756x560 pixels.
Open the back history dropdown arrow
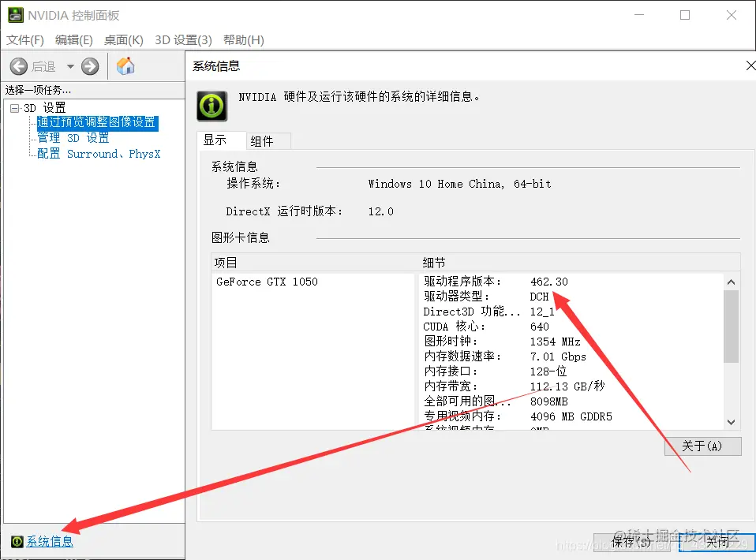(x=70, y=66)
